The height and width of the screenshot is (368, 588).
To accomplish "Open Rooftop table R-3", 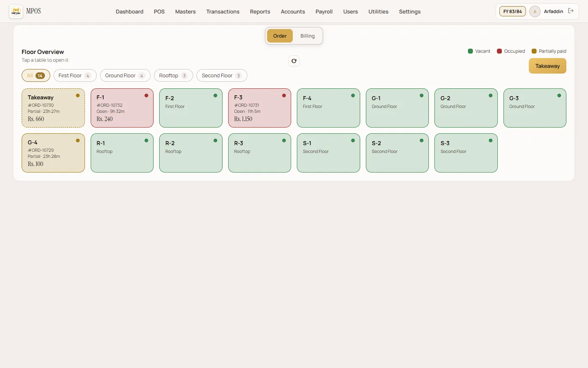I will [x=260, y=153].
